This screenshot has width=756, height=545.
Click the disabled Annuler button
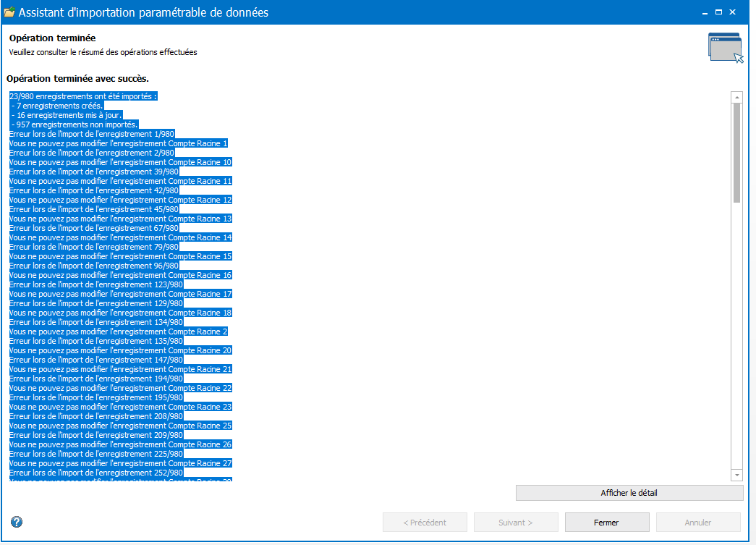click(698, 523)
